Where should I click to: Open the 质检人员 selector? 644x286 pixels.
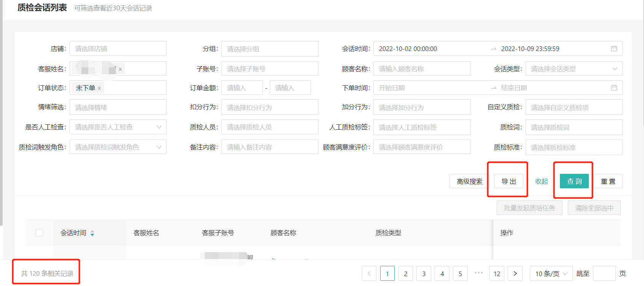[270, 127]
